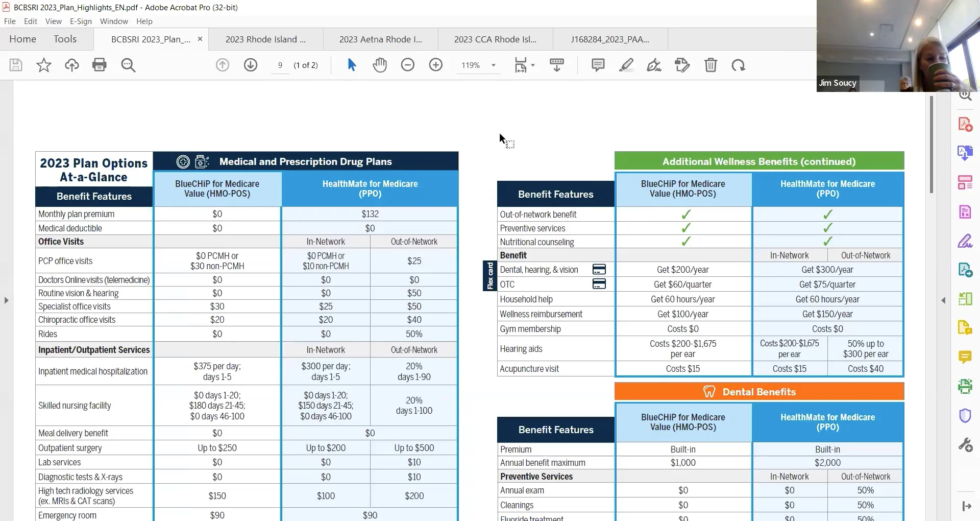Open the Protect shield tool
Screen dimensions: 980x521
click(965, 415)
